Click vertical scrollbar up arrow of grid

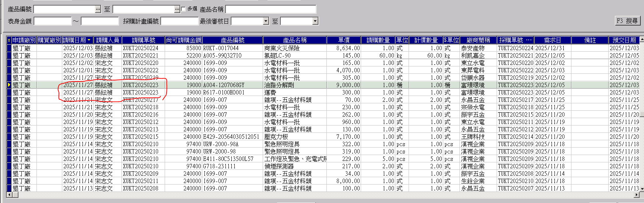click(642, 40)
